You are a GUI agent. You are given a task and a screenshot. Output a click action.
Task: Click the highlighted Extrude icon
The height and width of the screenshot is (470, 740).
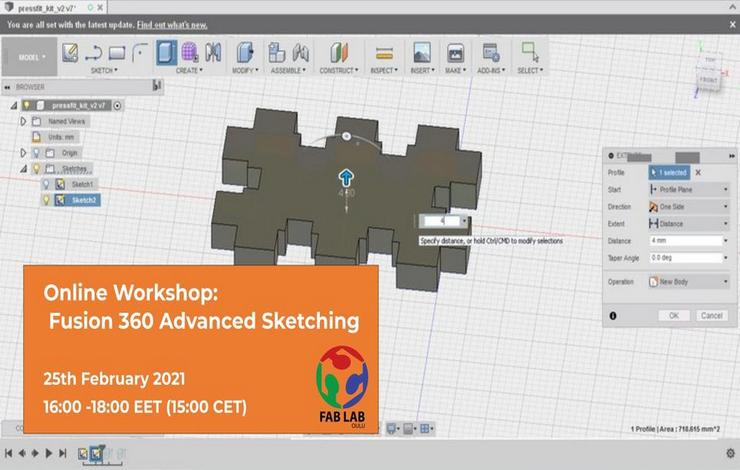[167, 52]
